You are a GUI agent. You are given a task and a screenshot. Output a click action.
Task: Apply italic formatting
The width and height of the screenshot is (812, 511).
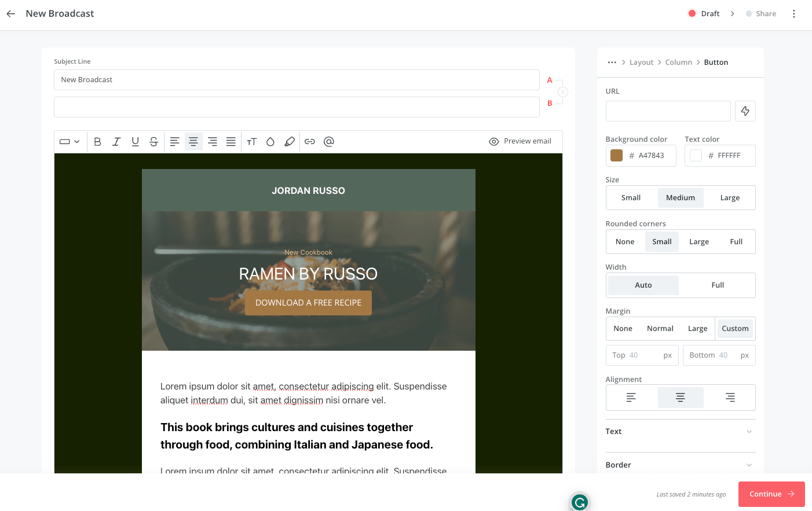pyautogui.click(x=116, y=141)
